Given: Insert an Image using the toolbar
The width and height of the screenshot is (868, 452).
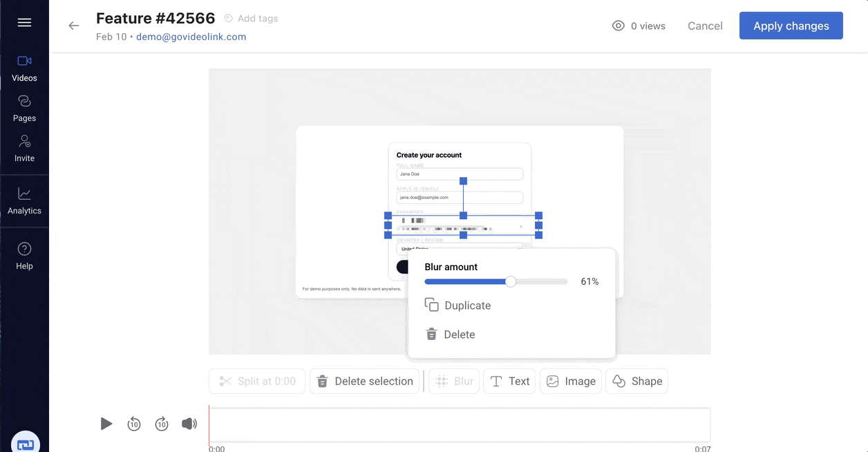Looking at the screenshot, I should pyautogui.click(x=571, y=381).
